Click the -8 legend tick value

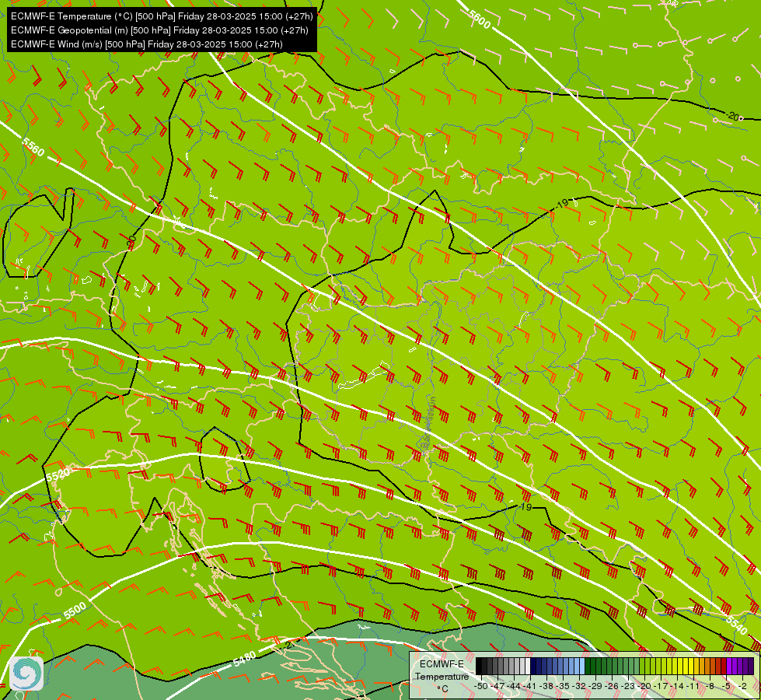pyautogui.click(x=711, y=686)
